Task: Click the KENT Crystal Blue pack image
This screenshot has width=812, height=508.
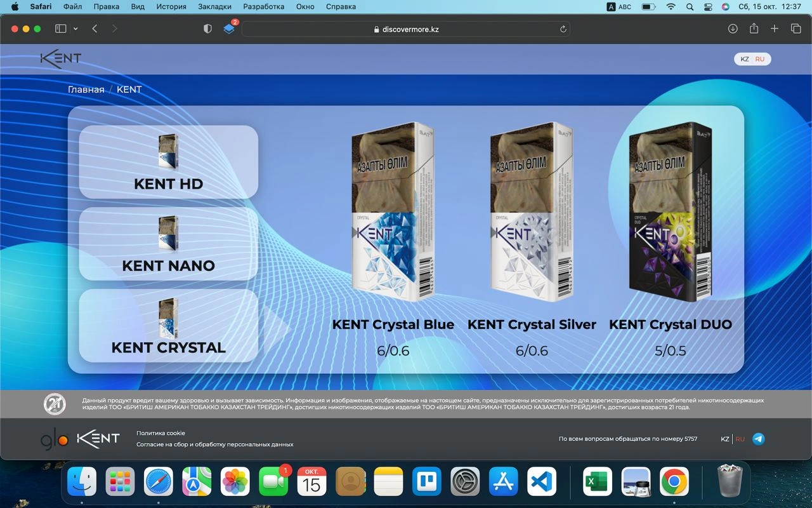Action: point(393,212)
